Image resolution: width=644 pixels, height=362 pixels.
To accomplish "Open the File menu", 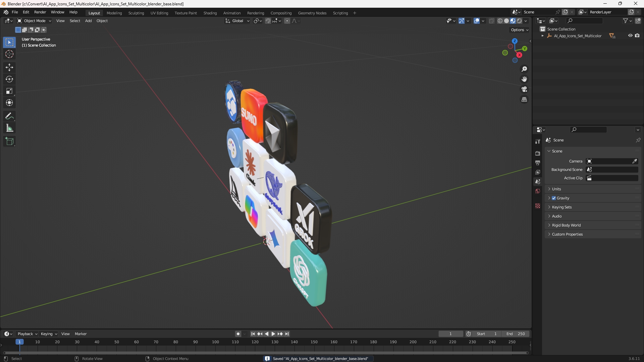I will coord(15,12).
